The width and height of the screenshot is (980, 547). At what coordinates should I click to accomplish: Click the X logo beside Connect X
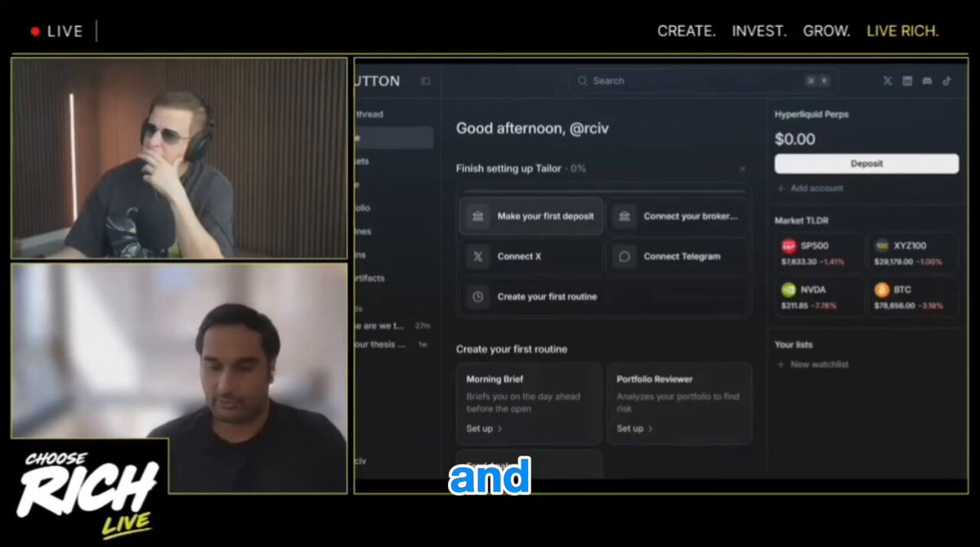[x=478, y=256]
